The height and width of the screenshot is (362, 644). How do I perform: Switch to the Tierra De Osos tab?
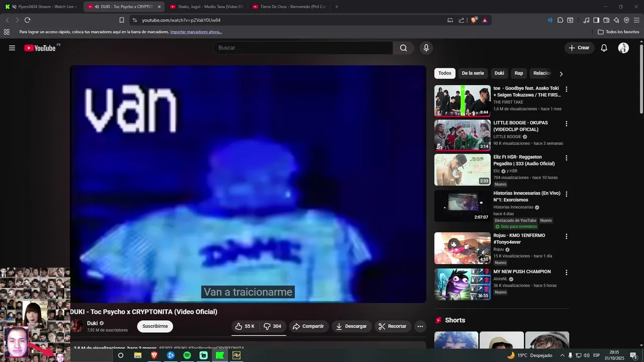coord(289,7)
